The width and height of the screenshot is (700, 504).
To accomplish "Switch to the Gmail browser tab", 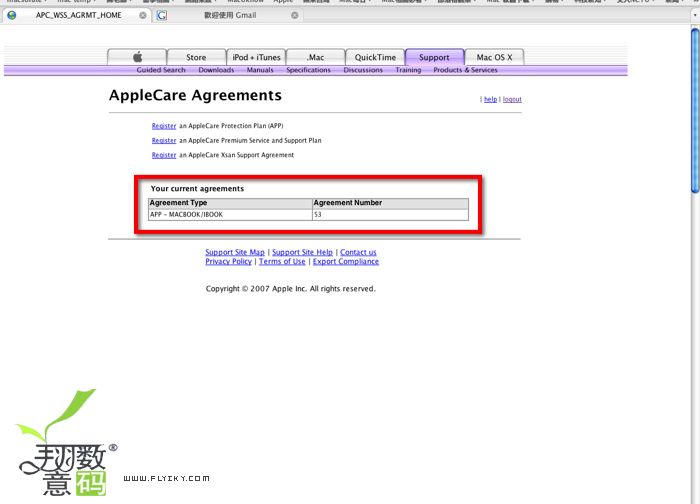I will [228, 15].
